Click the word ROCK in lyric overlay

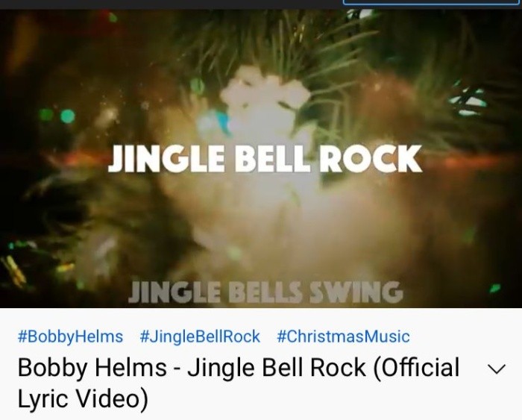pos(371,159)
